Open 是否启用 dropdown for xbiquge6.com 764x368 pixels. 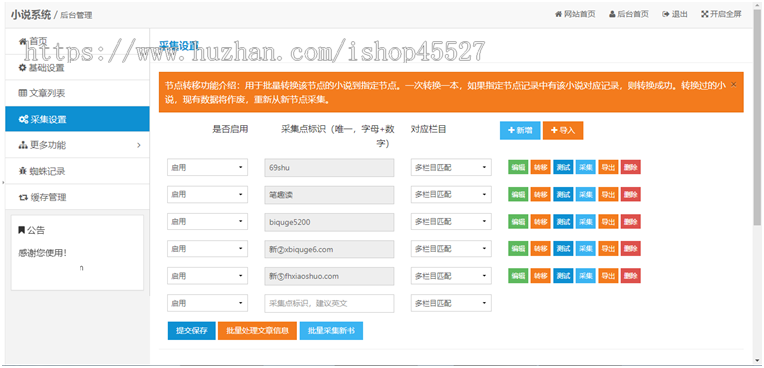pyautogui.click(x=207, y=249)
